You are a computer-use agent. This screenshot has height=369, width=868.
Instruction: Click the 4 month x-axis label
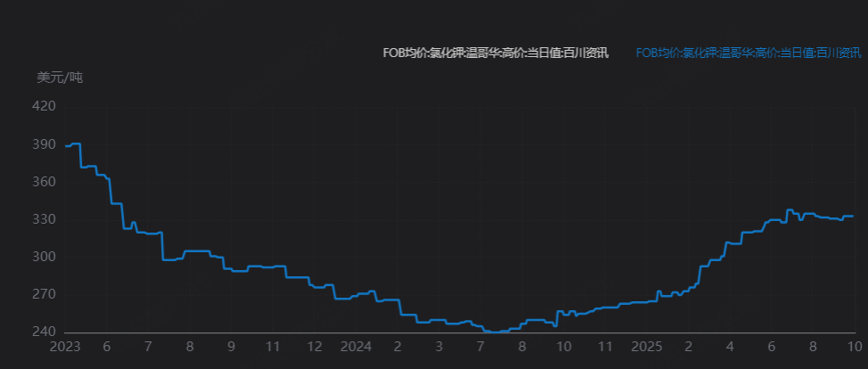pos(730,348)
